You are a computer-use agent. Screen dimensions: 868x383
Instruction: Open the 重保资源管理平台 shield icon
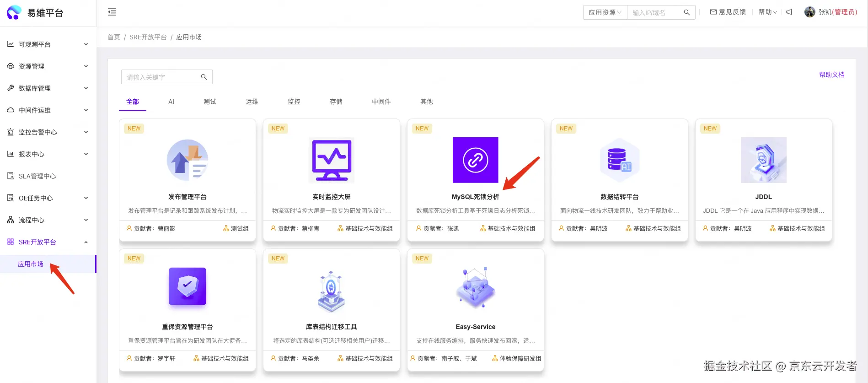click(188, 286)
